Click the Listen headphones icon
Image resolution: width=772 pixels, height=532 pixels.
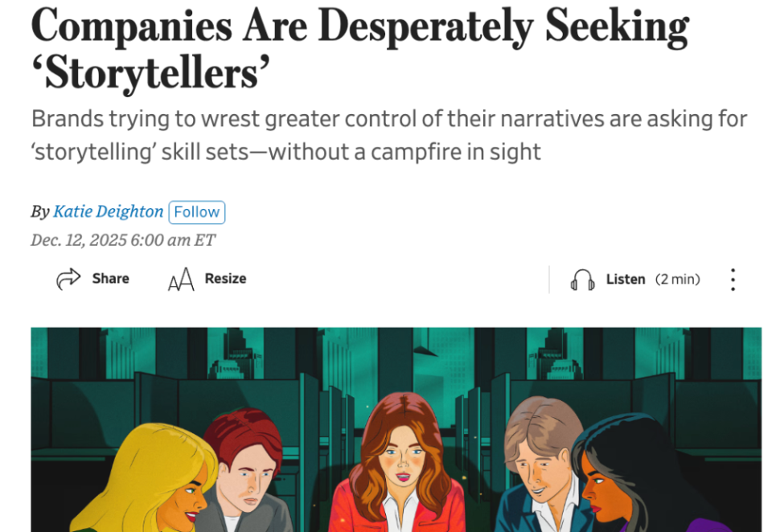click(582, 280)
